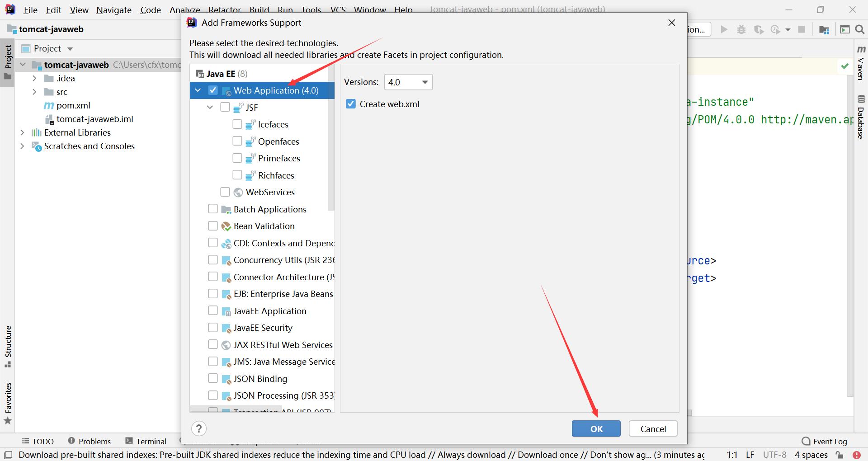868x461 pixels.
Task: Open the Favorites tool window
Action: [x=8, y=403]
